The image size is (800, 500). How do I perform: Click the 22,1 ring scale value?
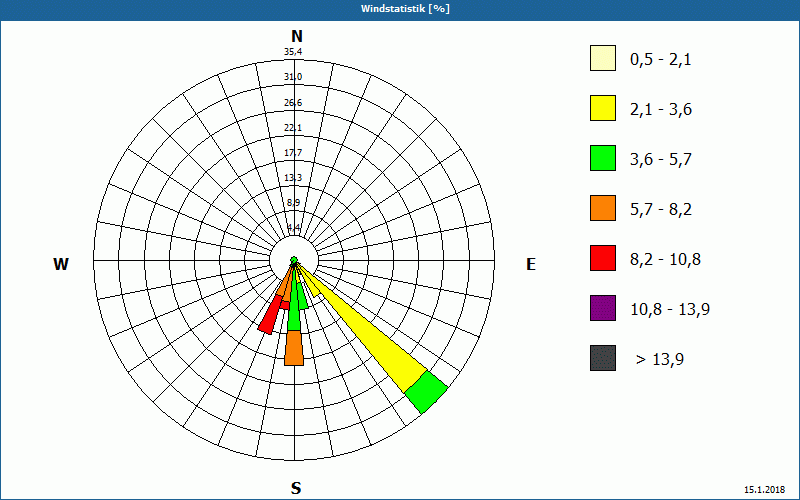293,128
